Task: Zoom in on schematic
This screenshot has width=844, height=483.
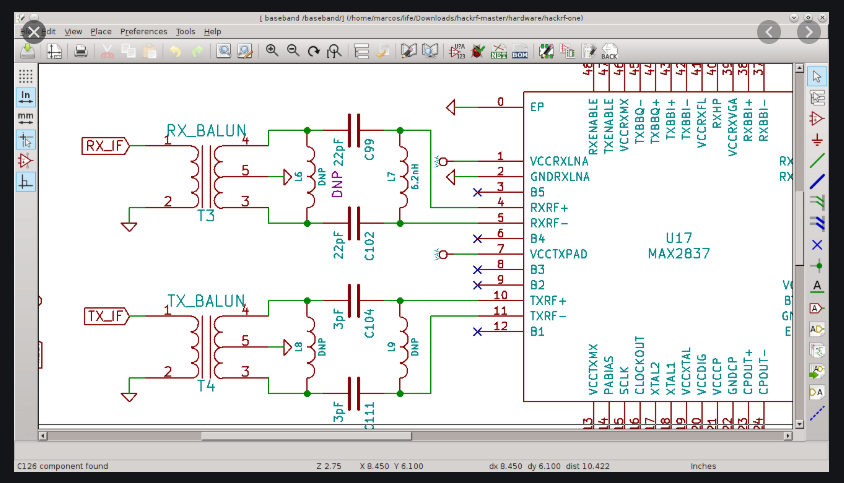Action: click(x=272, y=51)
